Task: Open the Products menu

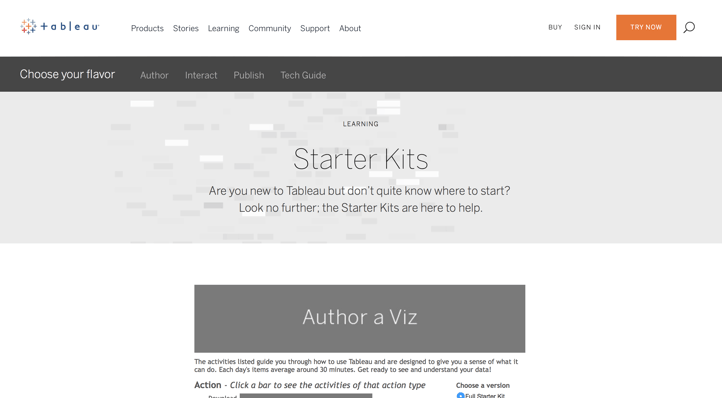Action: tap(147, 29)
